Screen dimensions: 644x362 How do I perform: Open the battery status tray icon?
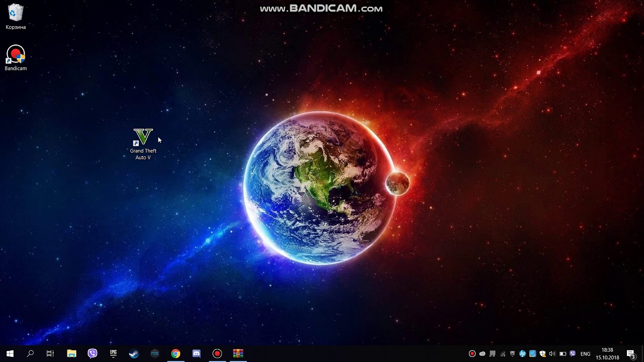[x=562, y=353]
